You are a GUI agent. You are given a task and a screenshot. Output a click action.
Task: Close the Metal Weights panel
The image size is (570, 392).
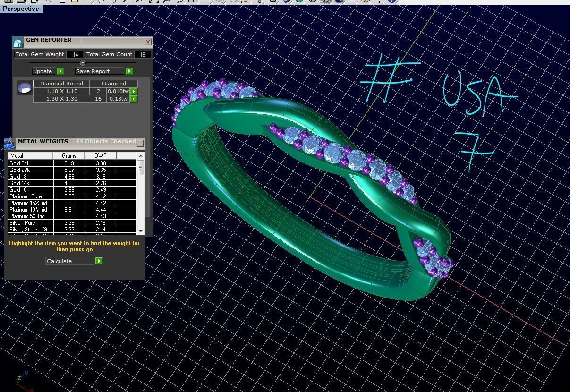click(140, 143)
